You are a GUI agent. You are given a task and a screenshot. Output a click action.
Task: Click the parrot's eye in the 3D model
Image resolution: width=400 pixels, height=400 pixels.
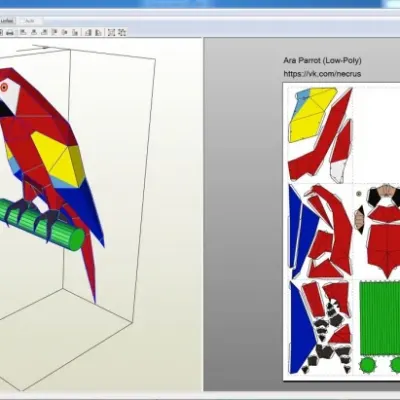(x=4, y=87)
